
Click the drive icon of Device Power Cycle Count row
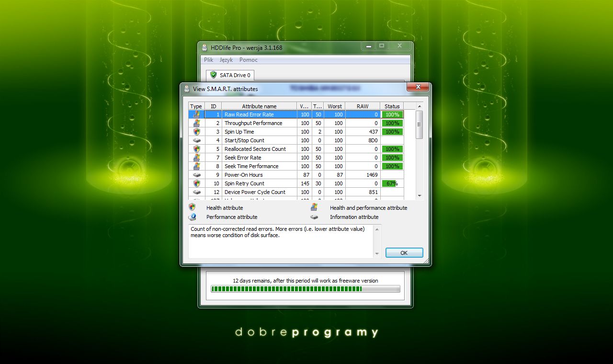[x=196, y=192]
